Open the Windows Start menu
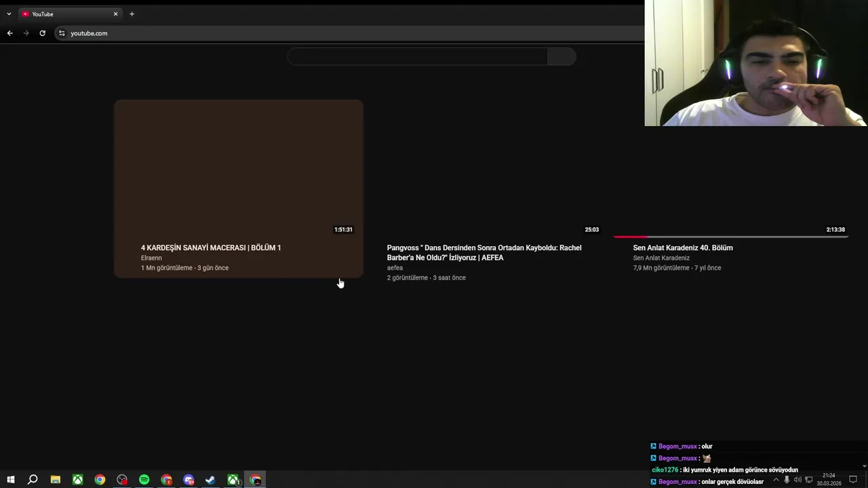 pos(11,480)
